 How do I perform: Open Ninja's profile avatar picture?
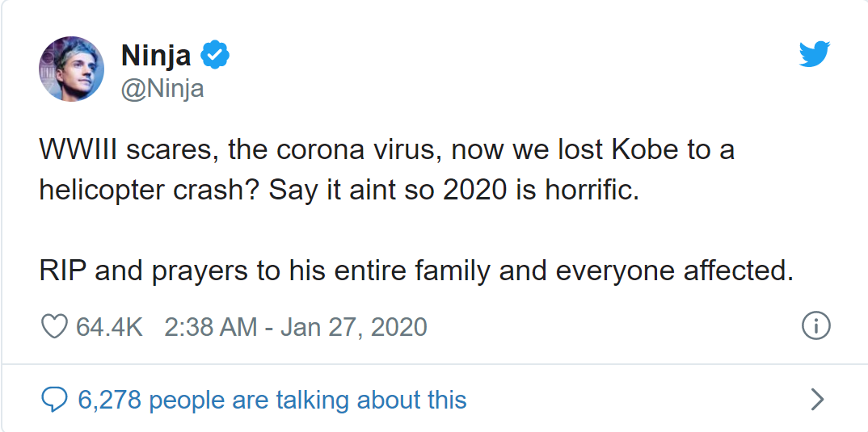[x=71, y=69]
